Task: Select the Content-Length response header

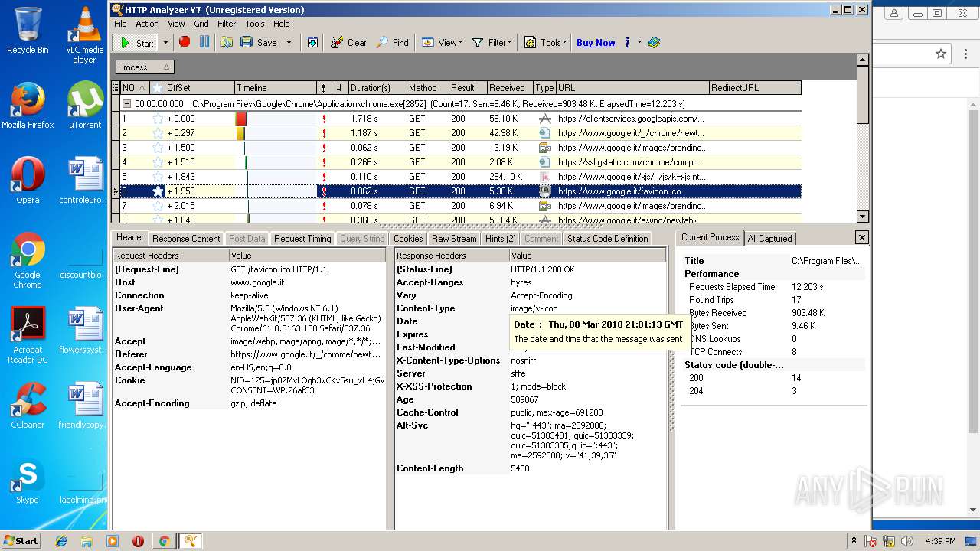Action: (531, 468)
